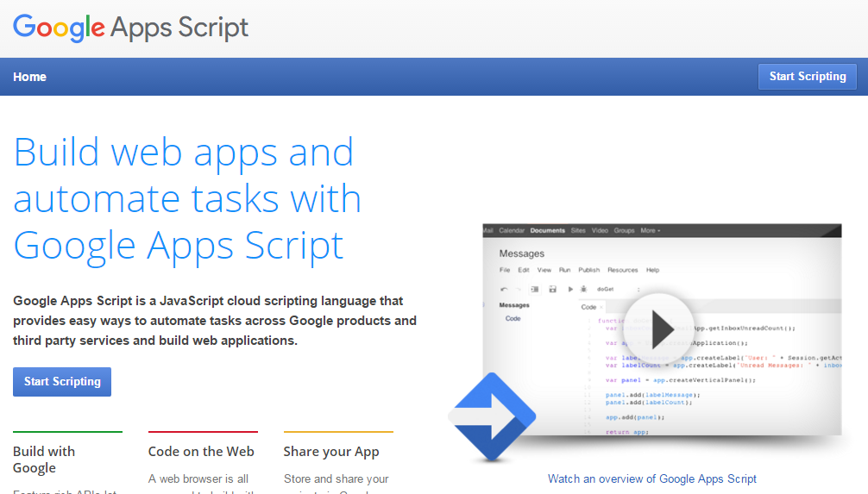
Task: Click the Share your App heading
Action: (331, 452)
